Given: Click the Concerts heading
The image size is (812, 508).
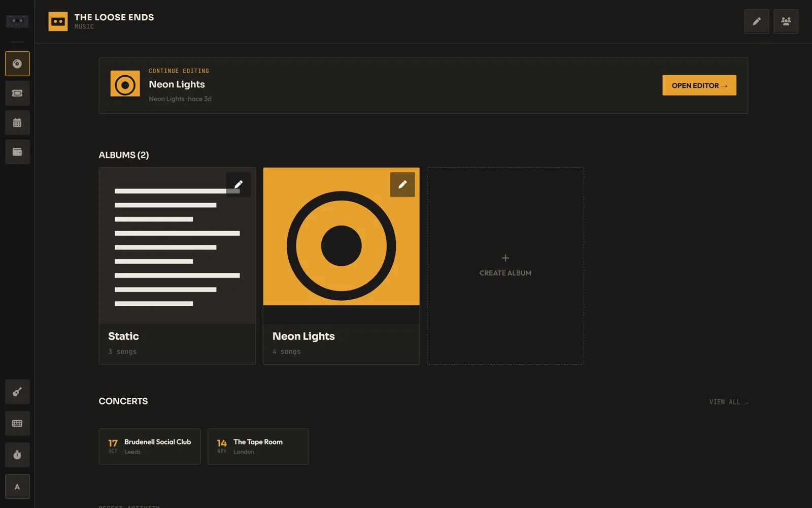Looking at the screenshot, I should [123, 401].
